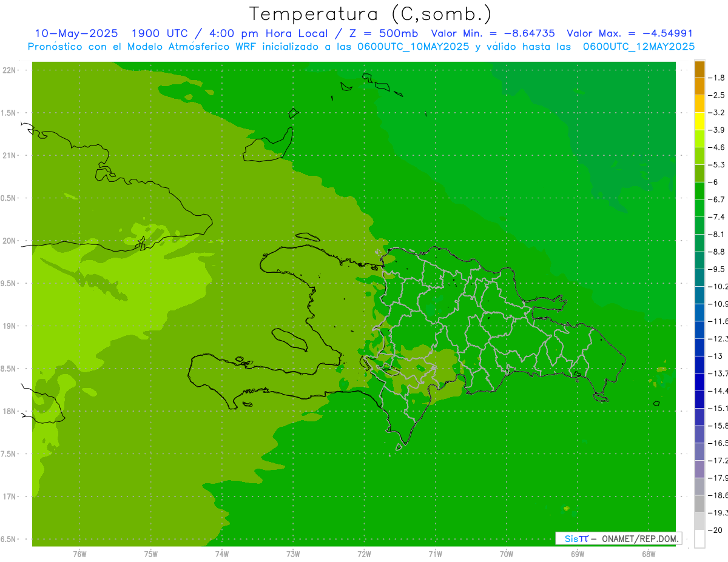Click the colorbar label '-13'

click(x=716, y=356)
